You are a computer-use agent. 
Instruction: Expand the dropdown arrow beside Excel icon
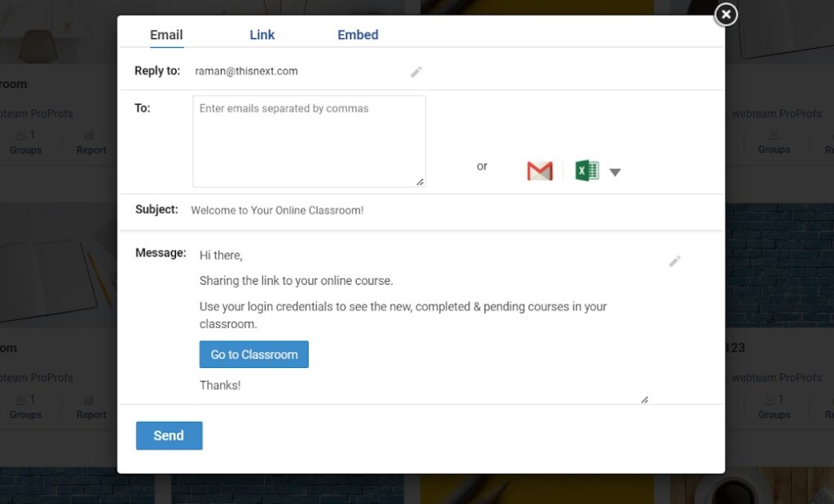(615, 172)
